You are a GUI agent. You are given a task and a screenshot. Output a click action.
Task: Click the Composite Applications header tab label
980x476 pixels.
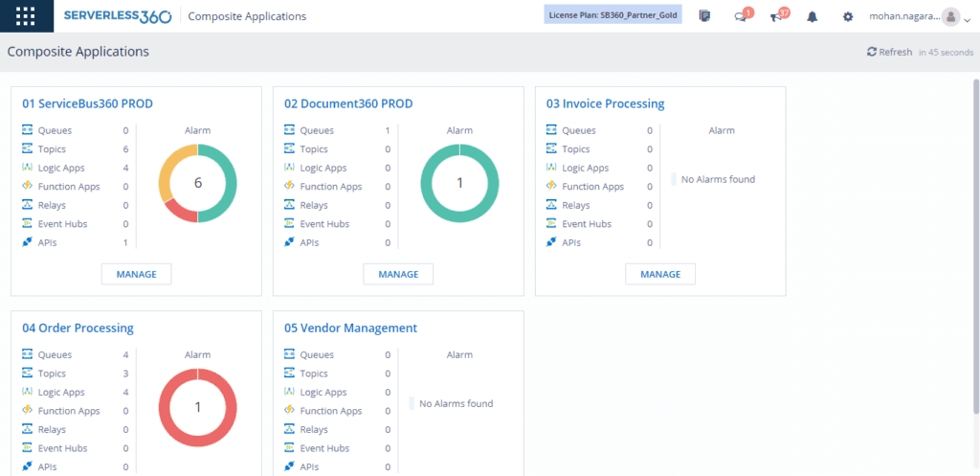tap(248, 16)
